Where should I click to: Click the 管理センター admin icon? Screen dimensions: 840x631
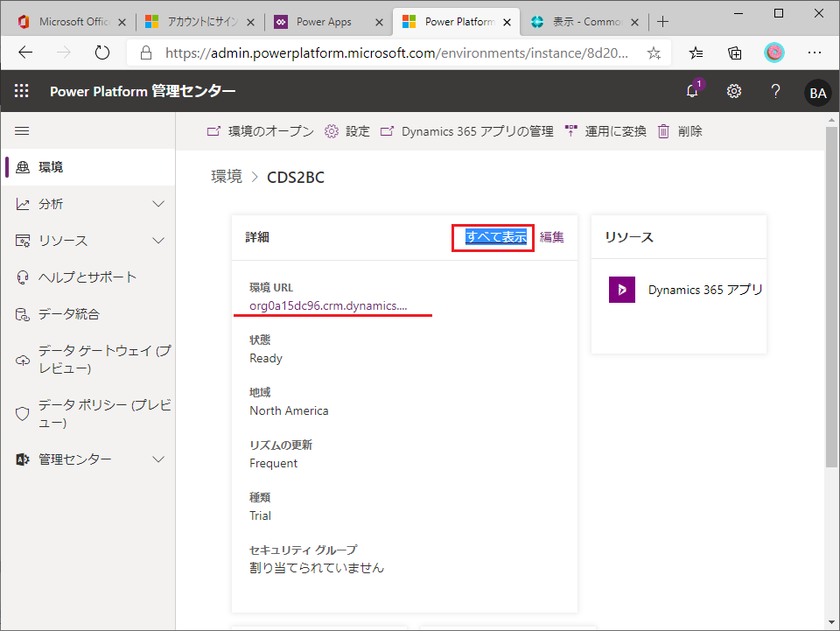coord(23,459)
